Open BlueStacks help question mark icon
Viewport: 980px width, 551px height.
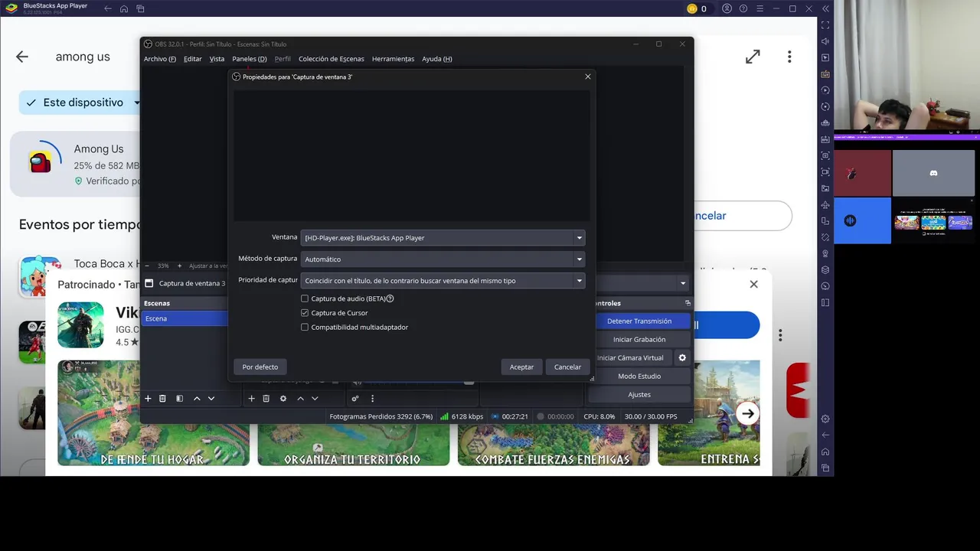743,8
